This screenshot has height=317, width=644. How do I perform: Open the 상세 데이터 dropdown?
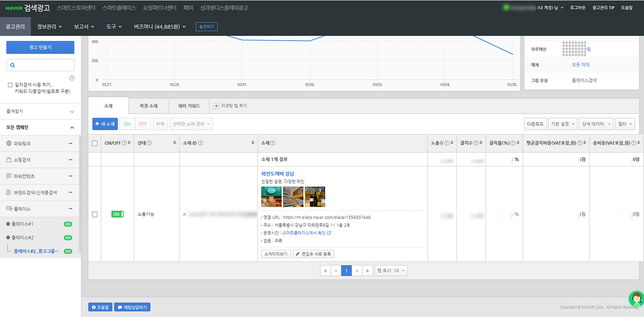click(596, 124)
